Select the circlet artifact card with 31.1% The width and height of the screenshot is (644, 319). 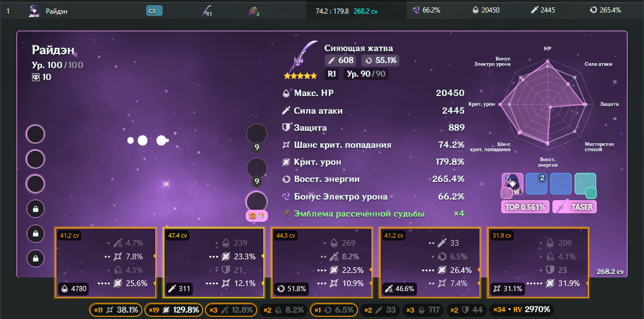pyautogui.click(x=538, y=262)
